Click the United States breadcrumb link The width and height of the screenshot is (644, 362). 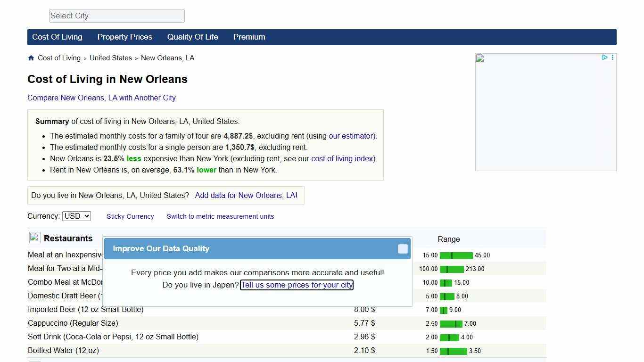[x=111, y=58]
